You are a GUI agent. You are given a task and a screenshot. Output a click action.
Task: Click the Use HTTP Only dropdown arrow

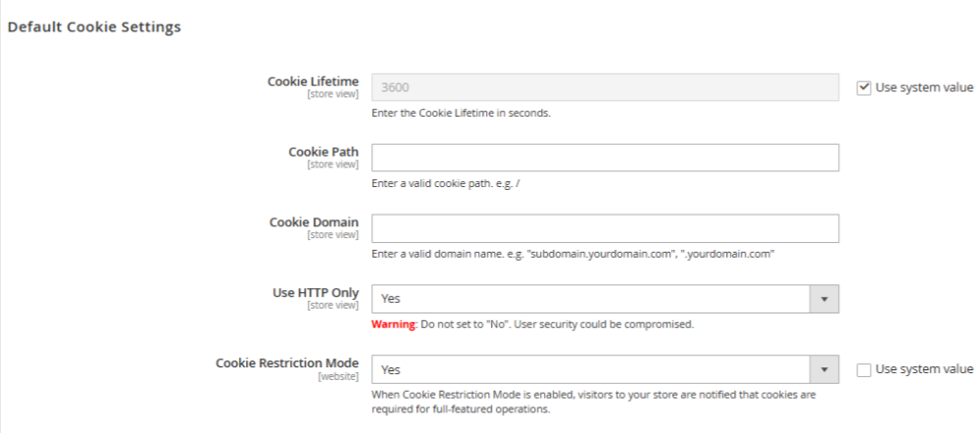[823, 299]
